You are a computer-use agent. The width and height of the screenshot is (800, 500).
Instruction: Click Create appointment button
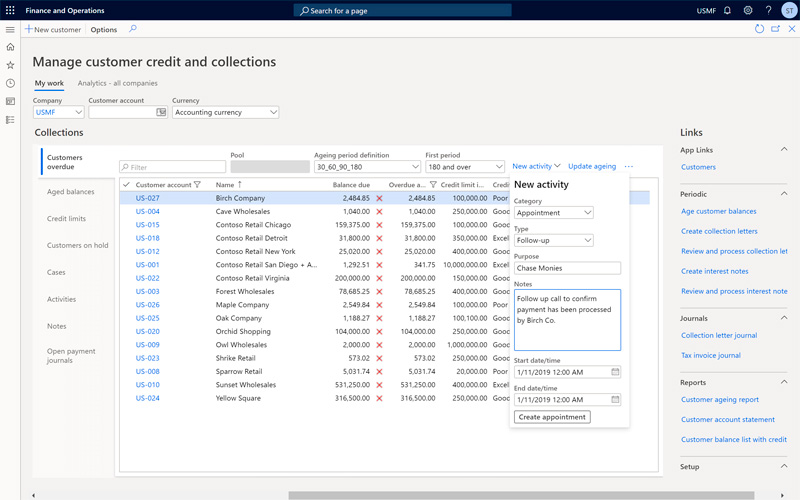click(x=552, y=417)
